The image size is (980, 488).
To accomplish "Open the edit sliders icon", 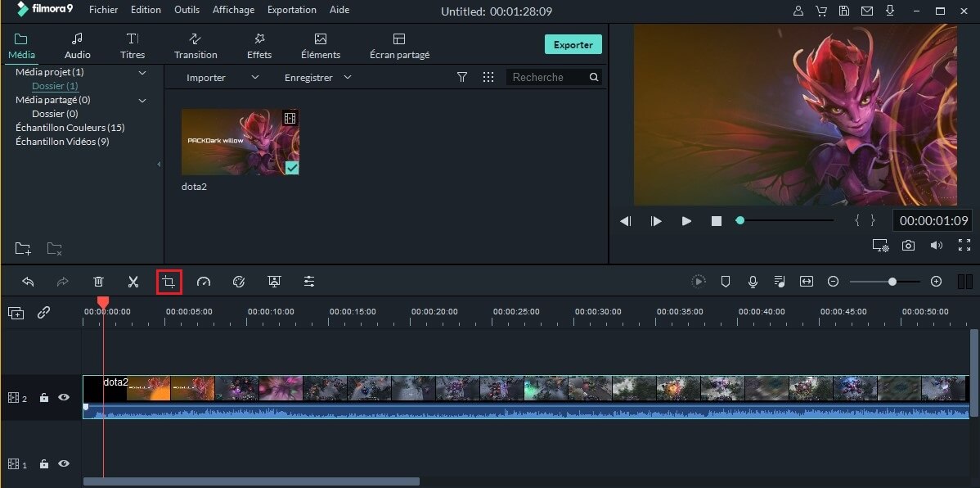I will coord(309,282).
